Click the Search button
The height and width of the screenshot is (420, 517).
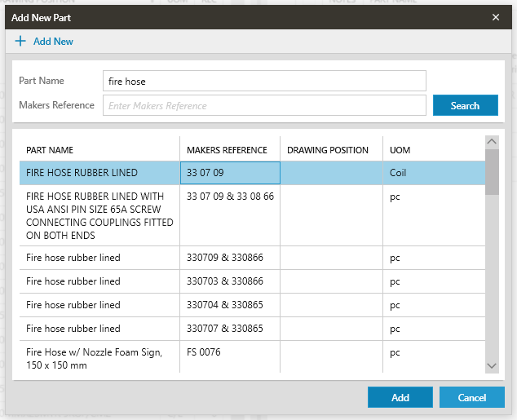[465, 106]
